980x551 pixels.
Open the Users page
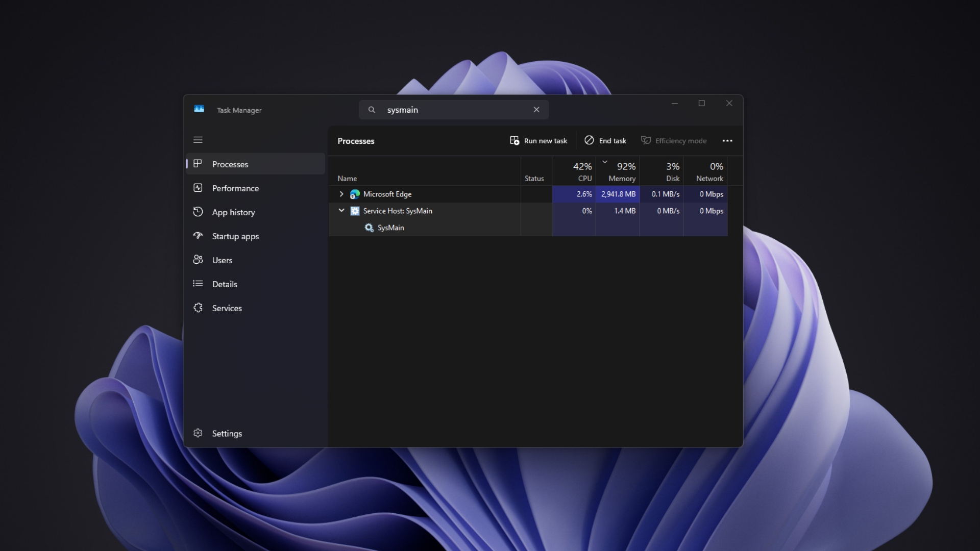point(256,260)
